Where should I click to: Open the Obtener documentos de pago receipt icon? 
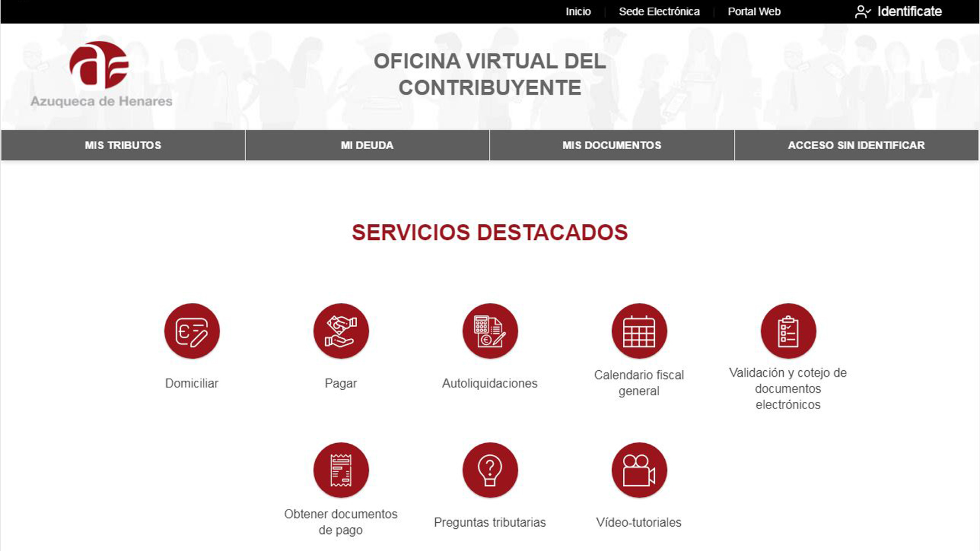point(341,470)
